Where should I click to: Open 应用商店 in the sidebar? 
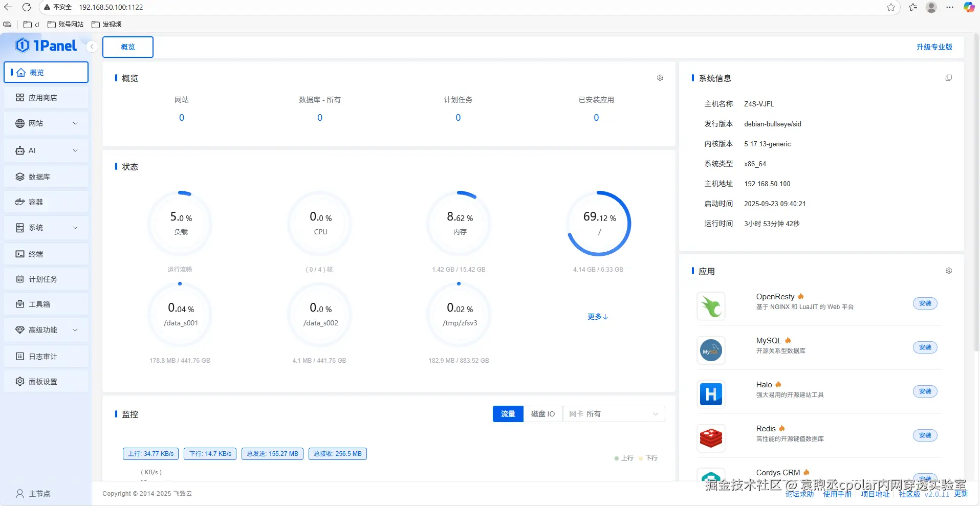46,97
